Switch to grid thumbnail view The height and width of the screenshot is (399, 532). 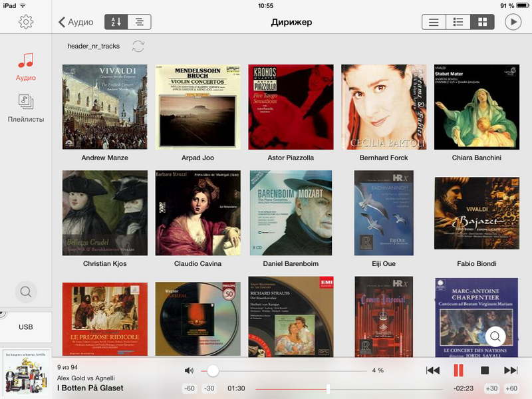482,22
